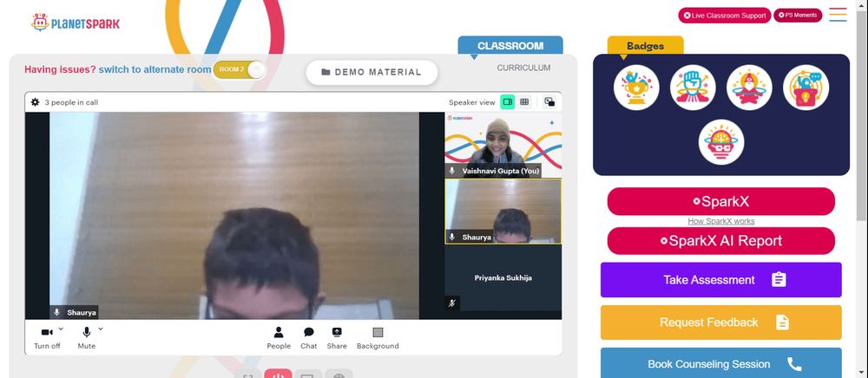Select Vaishnavi Gupta video thumbnail
This screenshot has height=378, width=868.
pos(503,145)
